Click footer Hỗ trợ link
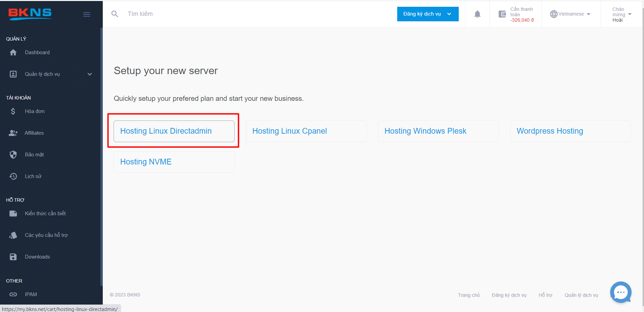The image size is (644, 312). coord(545,295)
